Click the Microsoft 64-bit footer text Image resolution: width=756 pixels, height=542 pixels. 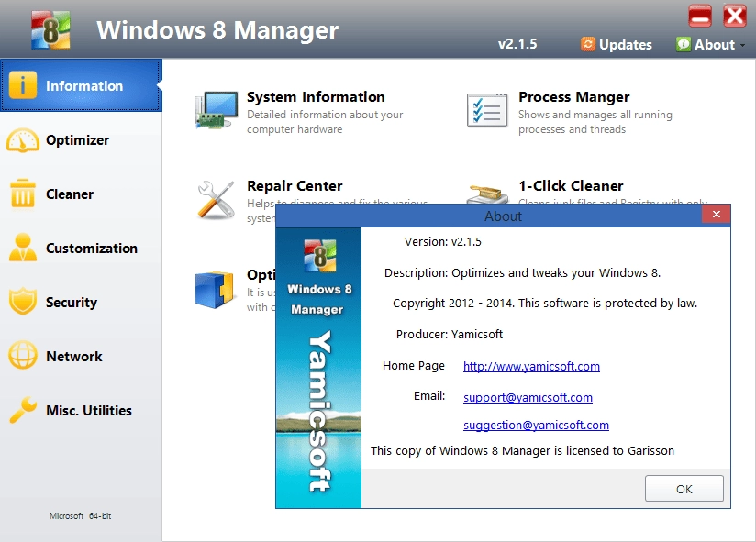(80, 516)
